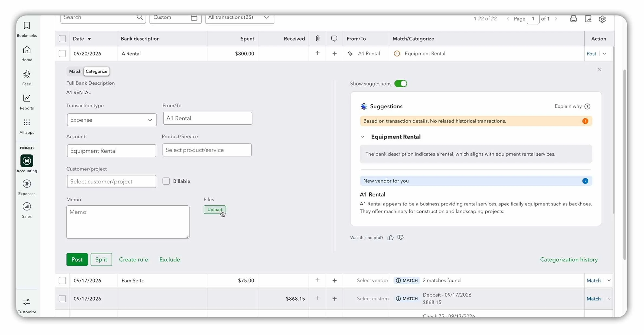Select pinned Accounting icon
The image size is (644, 335).
27,161
